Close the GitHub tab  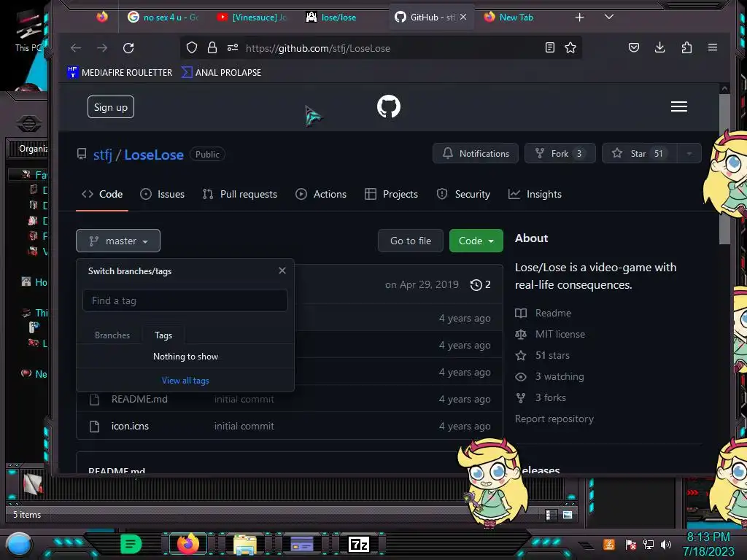463,17
